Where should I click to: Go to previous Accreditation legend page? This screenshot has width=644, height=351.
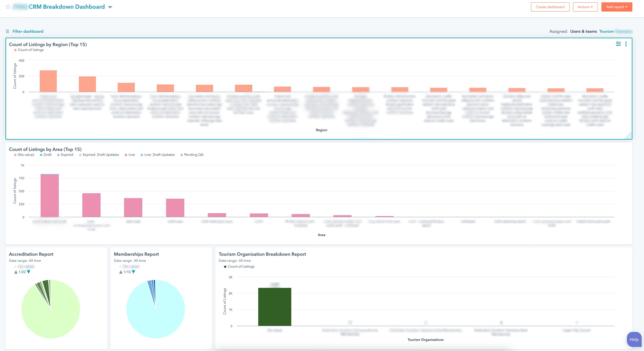(16, 272)
